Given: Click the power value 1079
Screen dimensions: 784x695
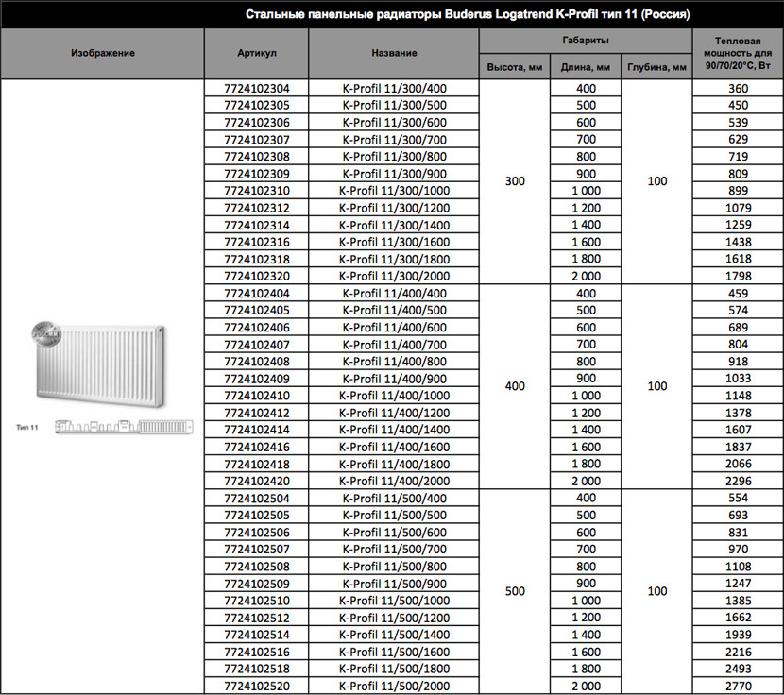Looking at the screenshot, I should click(738, 208).
